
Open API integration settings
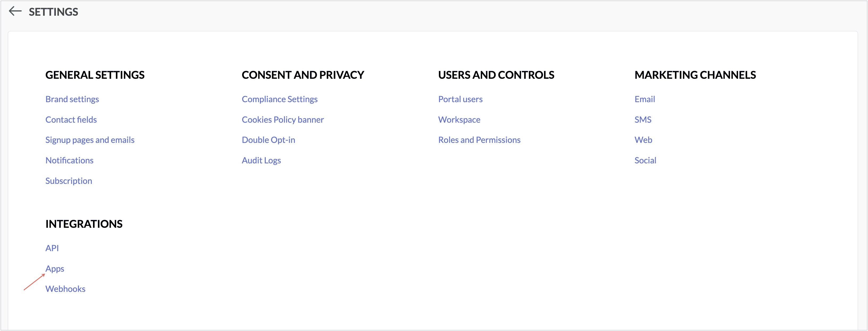[x=52, y=248]
